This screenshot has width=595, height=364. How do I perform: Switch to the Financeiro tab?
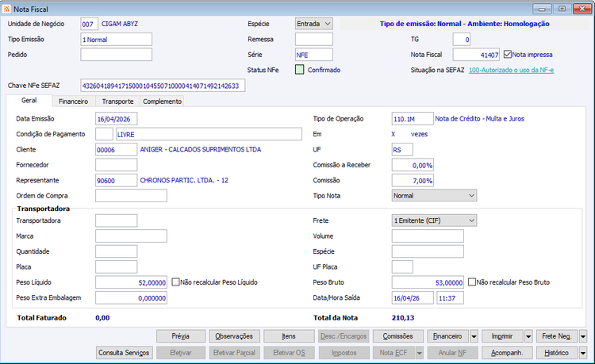click(x=73, y=102)
